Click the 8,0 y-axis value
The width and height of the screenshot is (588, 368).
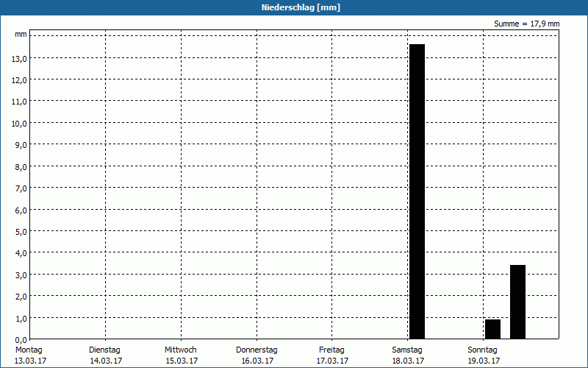[x=21, y=167]
